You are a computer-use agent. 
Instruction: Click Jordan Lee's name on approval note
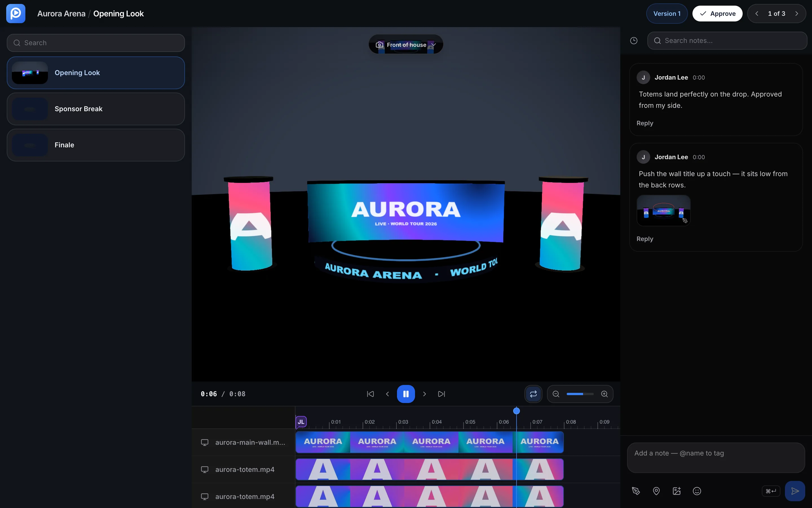tap(671, 77)
